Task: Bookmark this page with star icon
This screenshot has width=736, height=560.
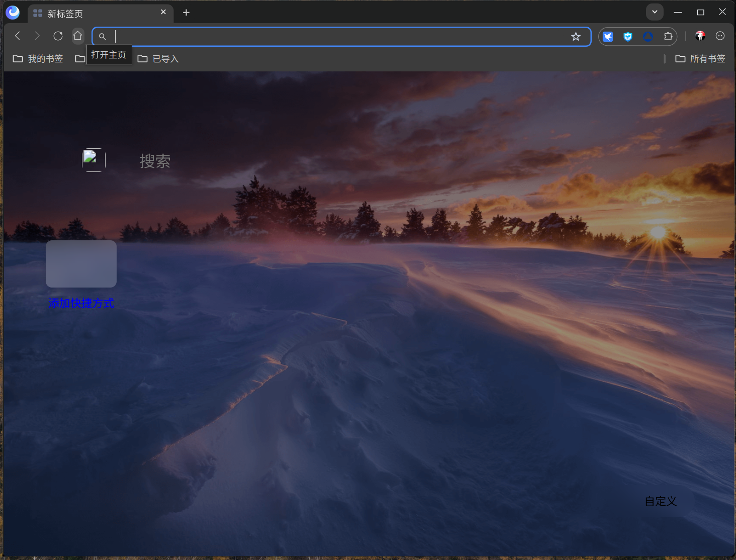Action: [x=576, y=36]
